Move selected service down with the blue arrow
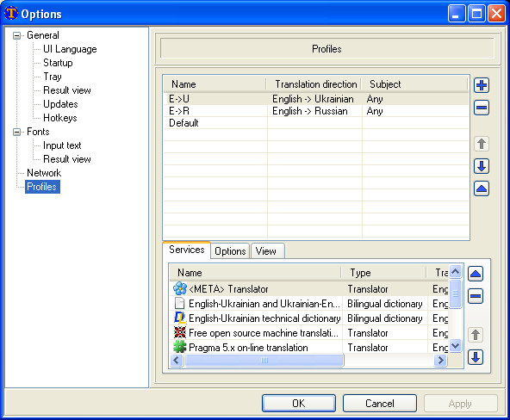Viewport: 510px width, 420px height. click(x=476, y=357)
